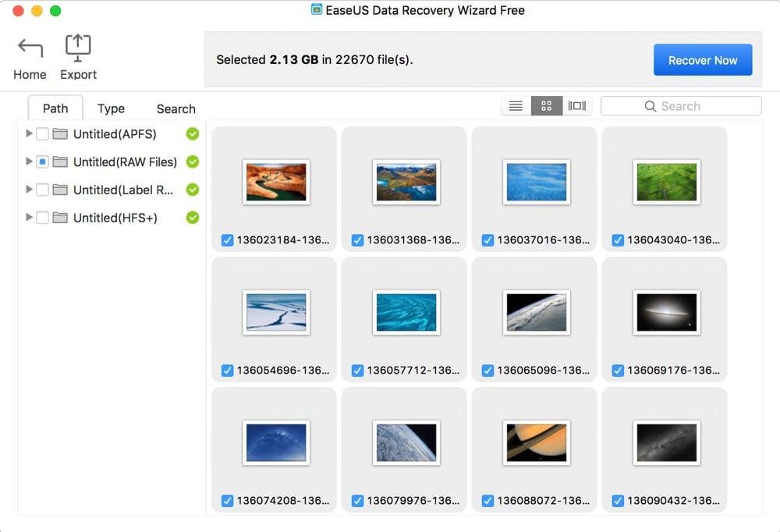Open the Search tab
Screen dimensions: 780x532
[x=175, y=108]
